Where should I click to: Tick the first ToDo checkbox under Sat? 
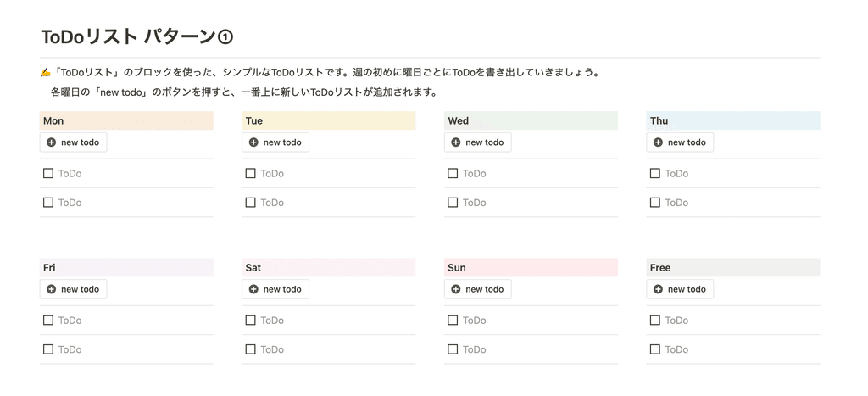(x=250, y=321)
